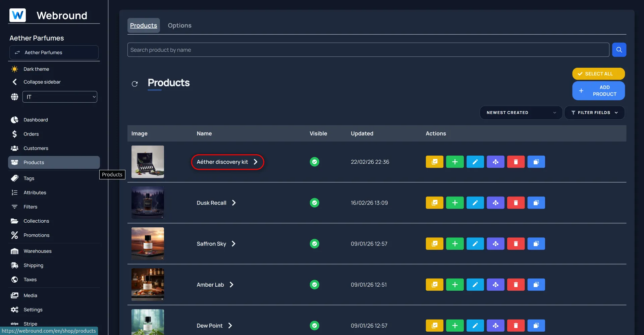The image size is (644, 335).
Task: Click pencil edit icon for Saffron Sky
Action: click(x=475, y=244)
